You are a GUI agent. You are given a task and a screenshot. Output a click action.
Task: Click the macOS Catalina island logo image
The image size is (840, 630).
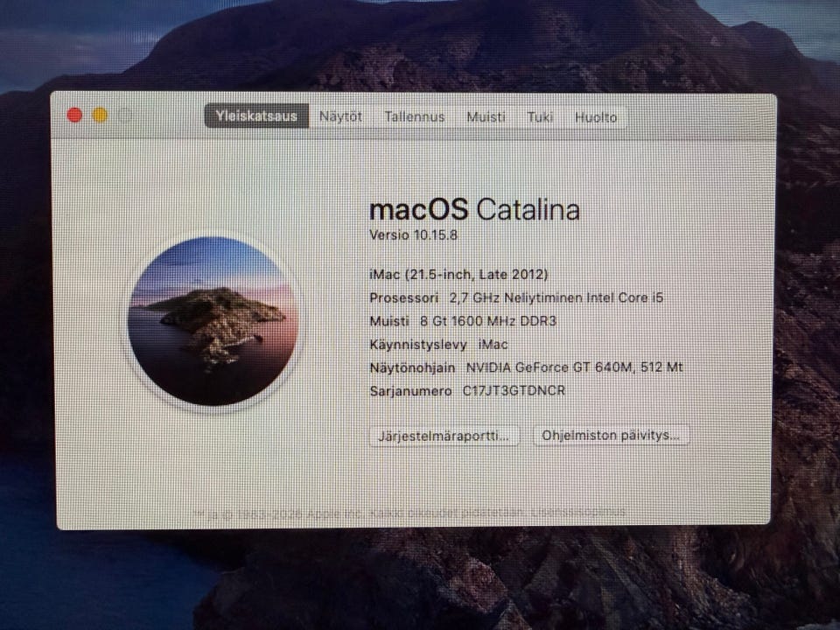212,321
